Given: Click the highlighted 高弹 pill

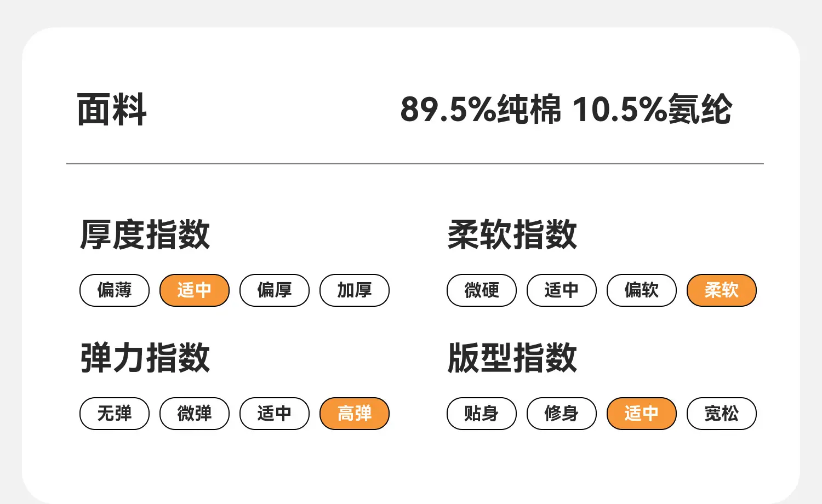Looking at the screenshot, I should tap(355, 414).
